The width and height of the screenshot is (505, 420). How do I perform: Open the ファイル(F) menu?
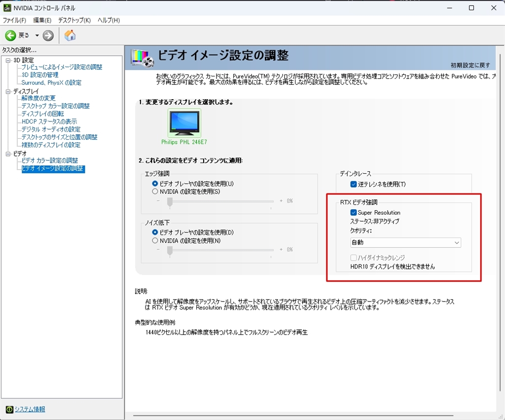click(14, 20)
